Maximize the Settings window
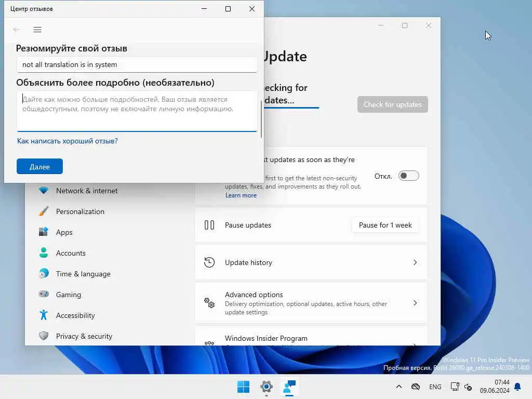This screenshot has height=399, width=532. click(x=404, y=25)
